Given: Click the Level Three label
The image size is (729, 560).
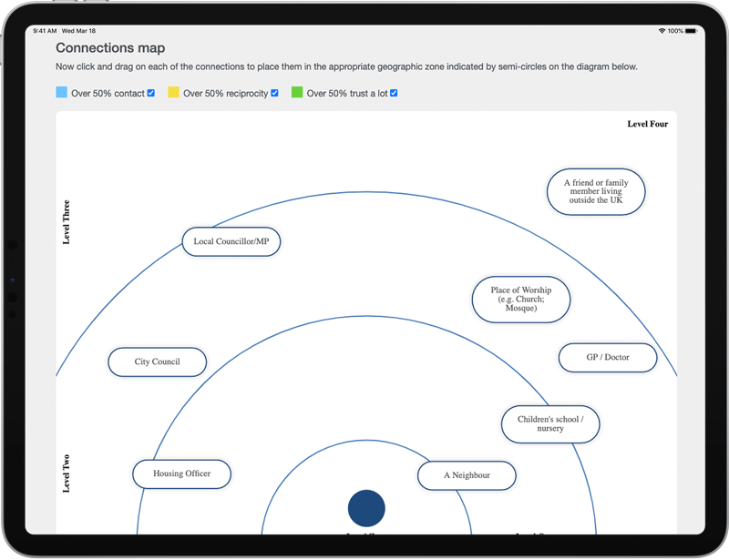Looking at the screenshot, I should (66, 222).
